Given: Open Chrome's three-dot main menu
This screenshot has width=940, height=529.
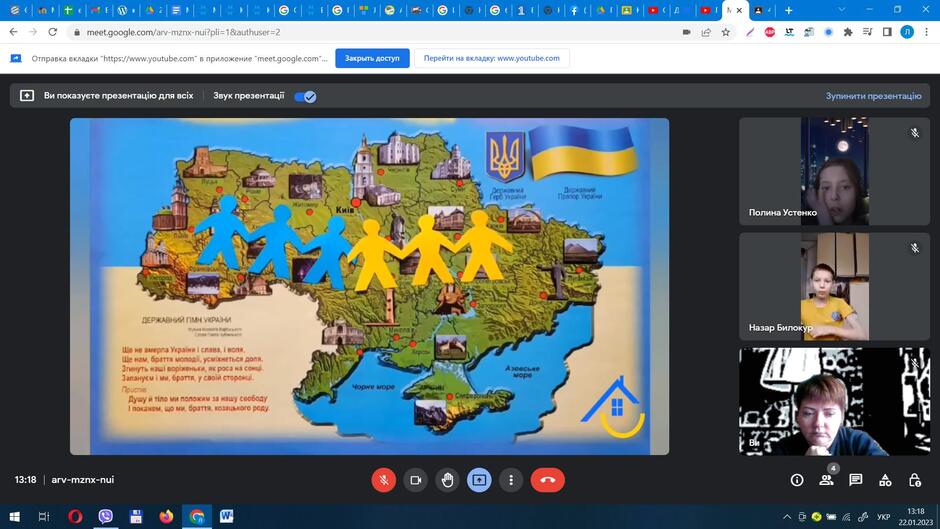Looking at the screenshot, I should pos(927,32).
